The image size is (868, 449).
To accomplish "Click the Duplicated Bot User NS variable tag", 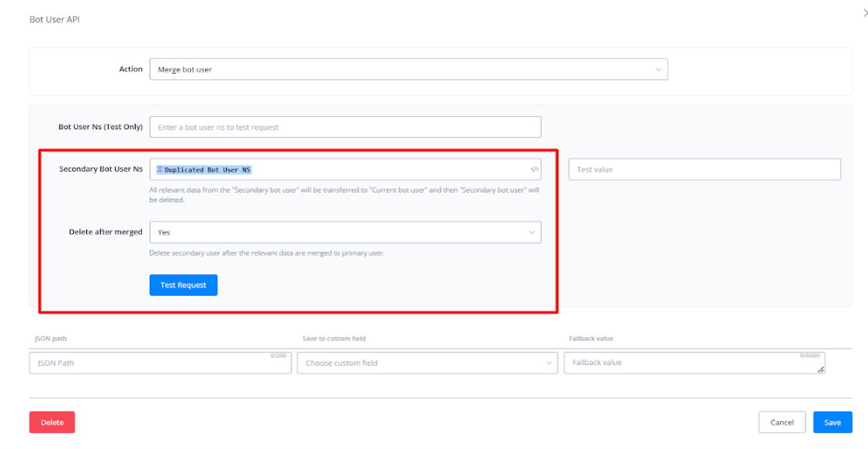I will point(204,169).
